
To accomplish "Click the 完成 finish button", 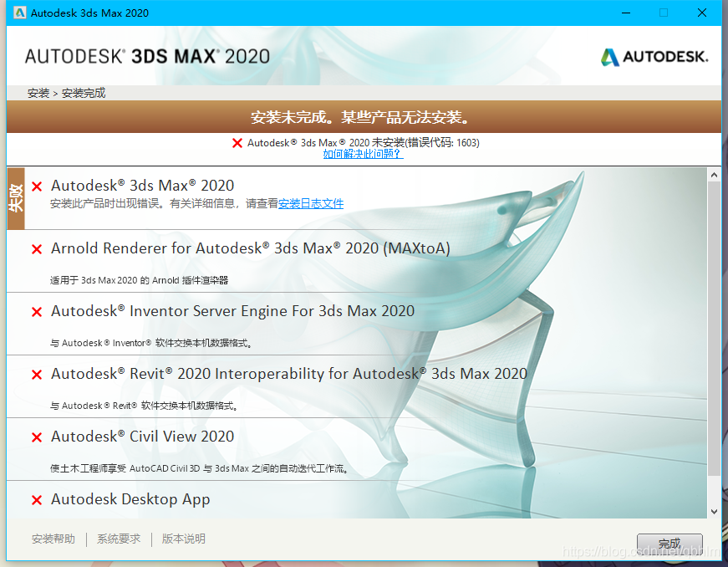I will [669, 544].
